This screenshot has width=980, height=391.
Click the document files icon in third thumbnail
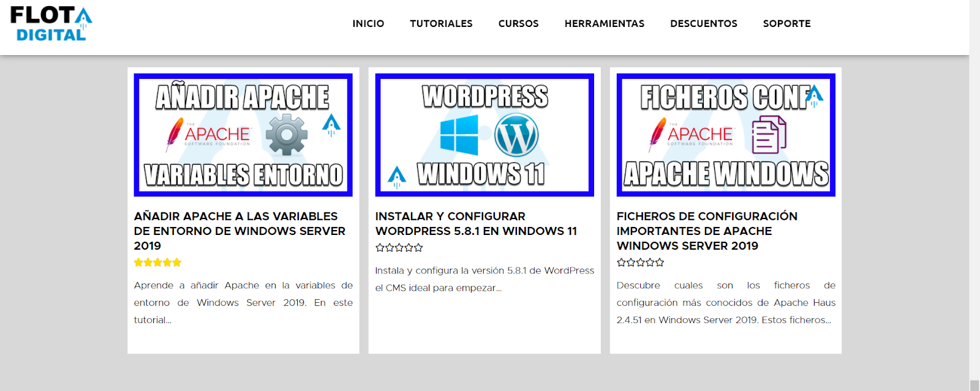pyautogui.click(x=769, y=135)
